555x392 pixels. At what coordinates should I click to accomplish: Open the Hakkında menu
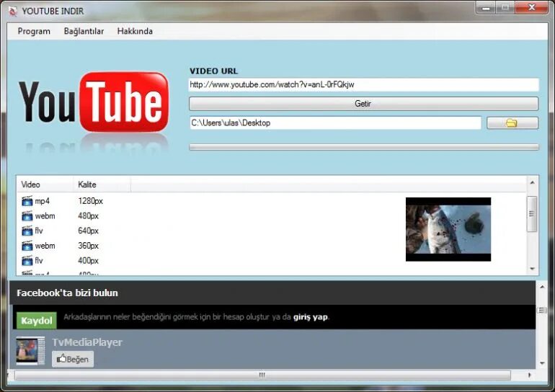[x=135, y=31]
